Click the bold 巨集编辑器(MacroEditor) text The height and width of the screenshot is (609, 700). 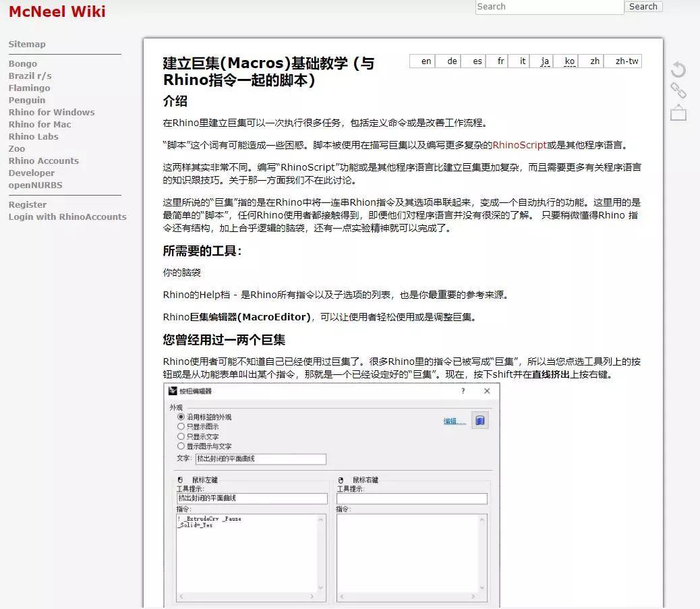tap(250, 317)
